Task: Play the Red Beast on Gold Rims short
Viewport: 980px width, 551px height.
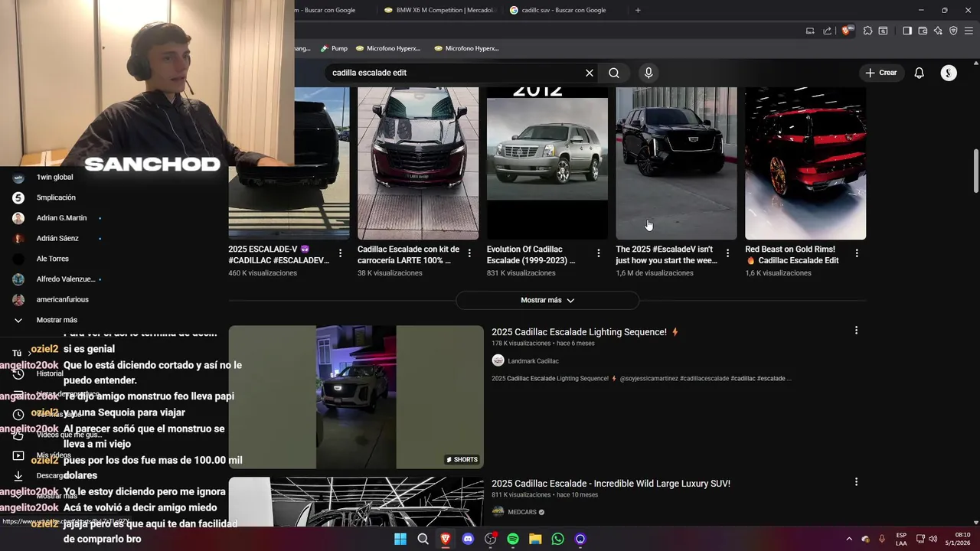Action: point(805,163)
